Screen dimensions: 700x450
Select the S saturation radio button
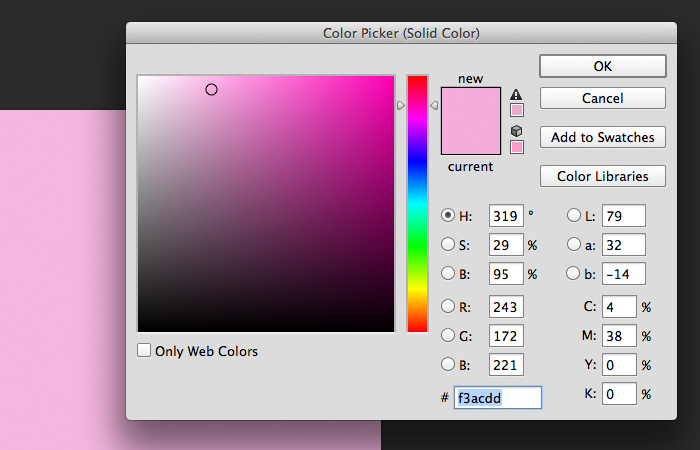pos(448,244)
